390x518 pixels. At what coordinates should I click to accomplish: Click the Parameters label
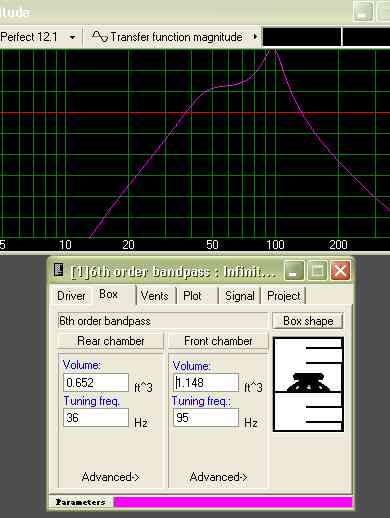[80, 502]
